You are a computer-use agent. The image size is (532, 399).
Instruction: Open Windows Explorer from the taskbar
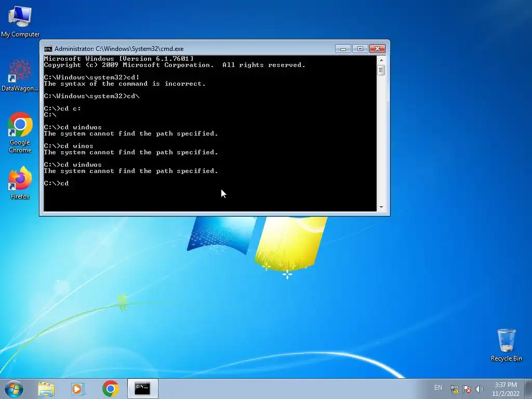(x=46, y=389)
